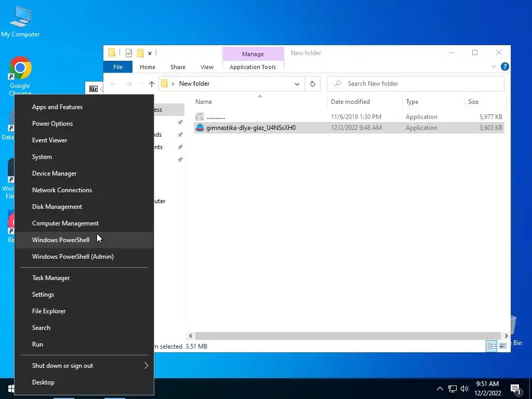Switch to Large icons view layout icon
532x399 pixels.
(503, 346)
